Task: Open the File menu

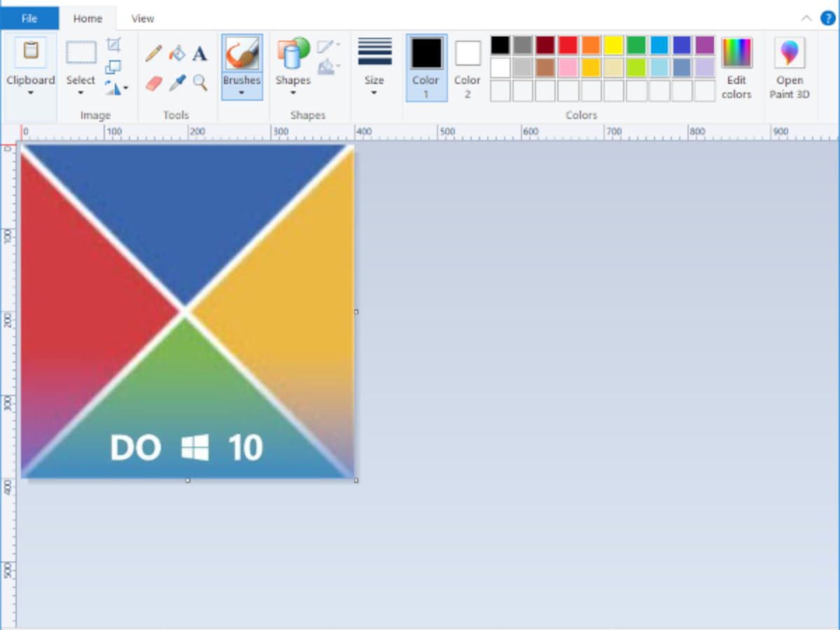Action: [29, 19]
